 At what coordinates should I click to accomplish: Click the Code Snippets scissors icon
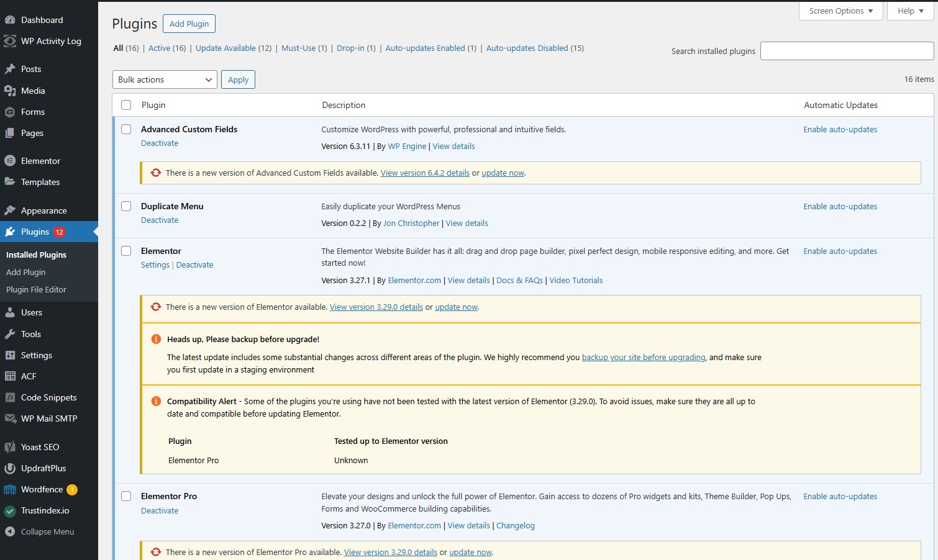click(10, 397)
